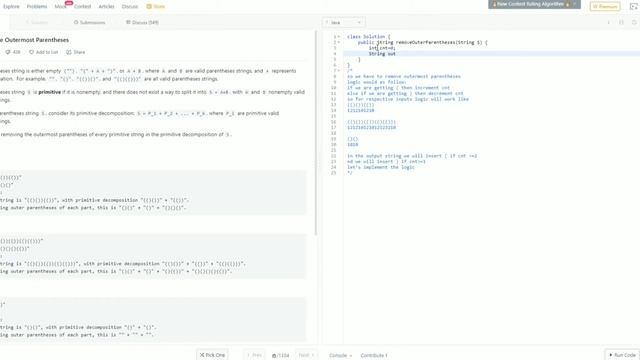Open the Java language dropdown
This screenshot has height=360, width=640.
coord(344,22)
